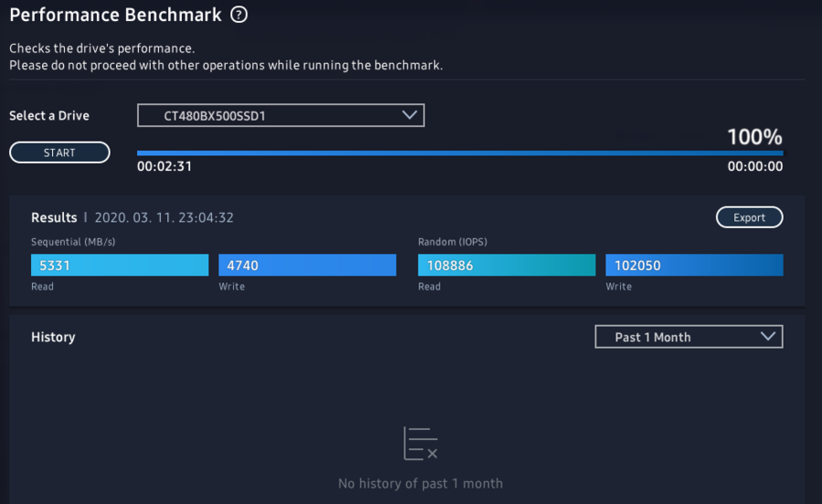
Task: Click the 100% completion label
Action: (754, 137)
